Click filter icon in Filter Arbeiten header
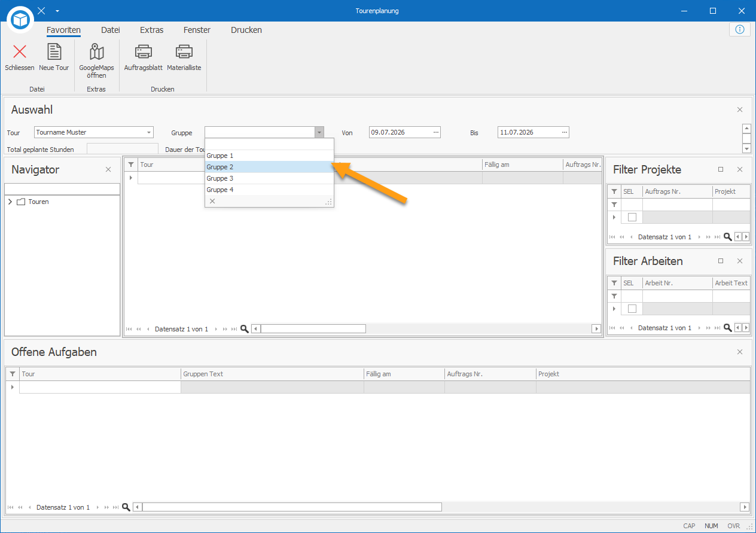 tap(614, 283)
